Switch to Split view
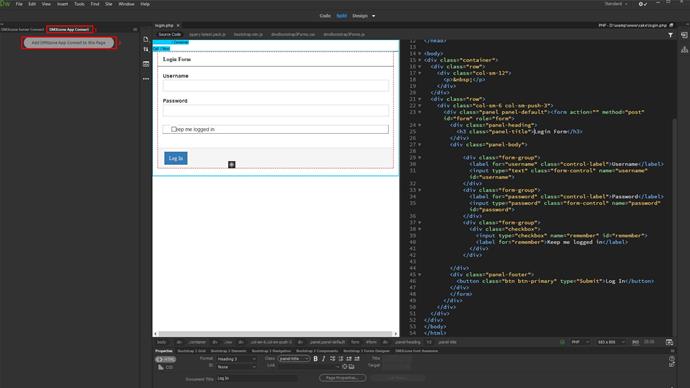This screenshot has height=388, width=690. coord(341,16)
